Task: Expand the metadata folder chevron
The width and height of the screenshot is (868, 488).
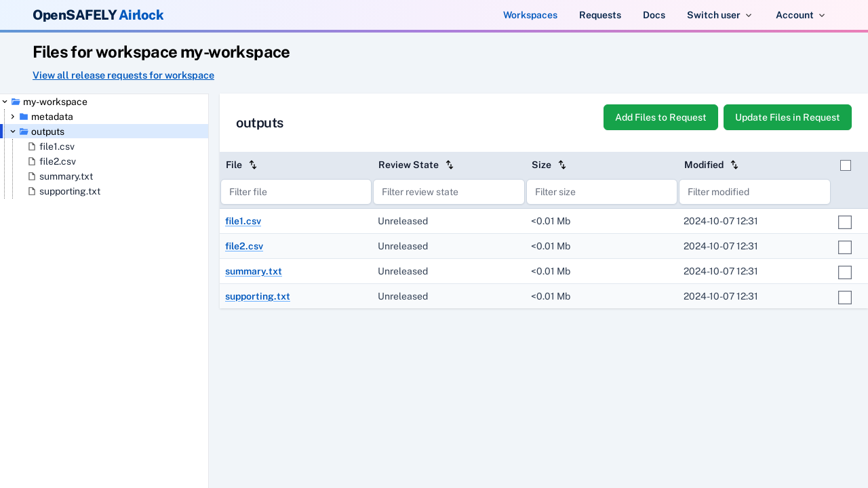Action: point(13,117)
